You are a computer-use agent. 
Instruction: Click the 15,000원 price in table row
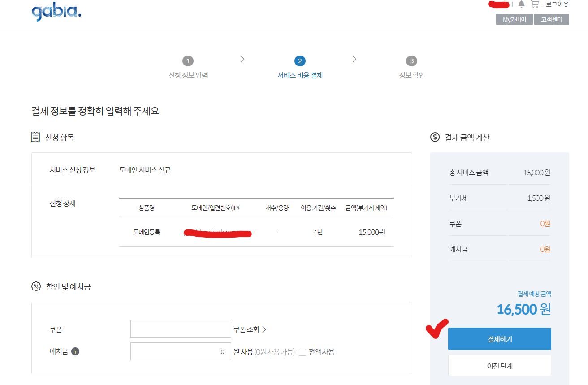click(x=372, y=232)
